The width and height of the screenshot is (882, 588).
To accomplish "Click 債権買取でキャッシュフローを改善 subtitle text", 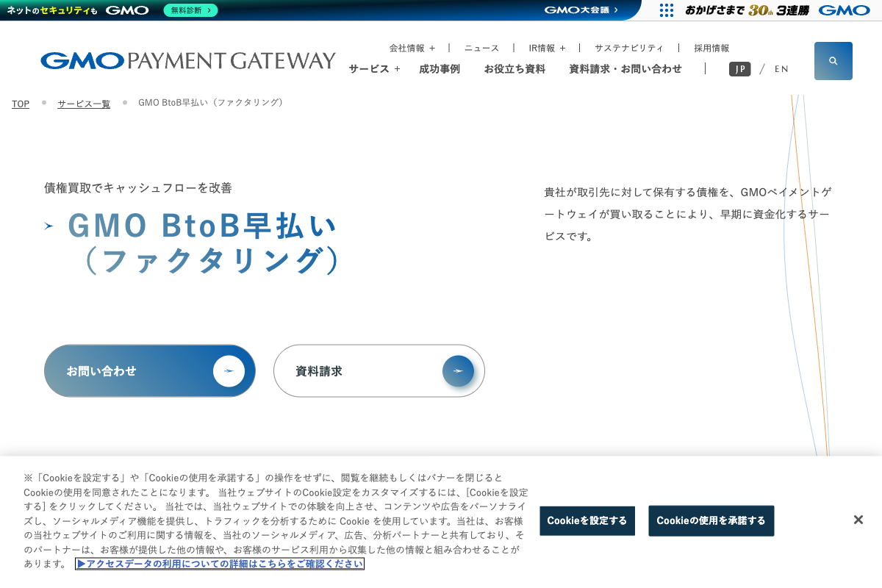I will 138,187.
